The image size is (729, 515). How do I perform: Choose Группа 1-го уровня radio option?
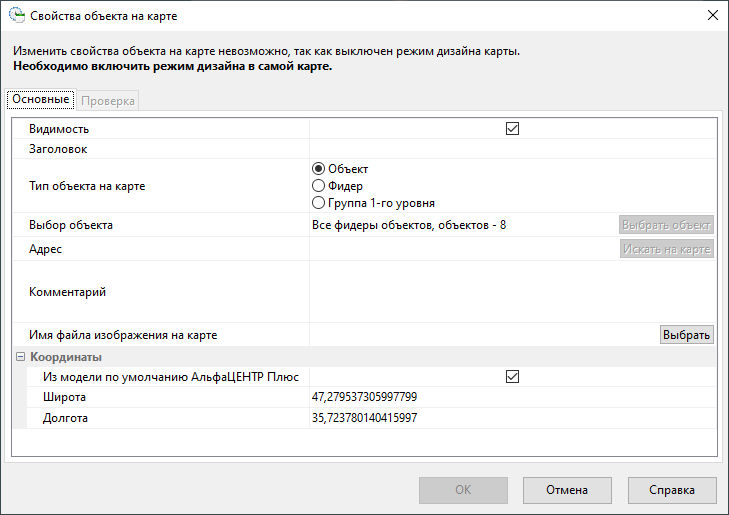[x=319, y=202]
